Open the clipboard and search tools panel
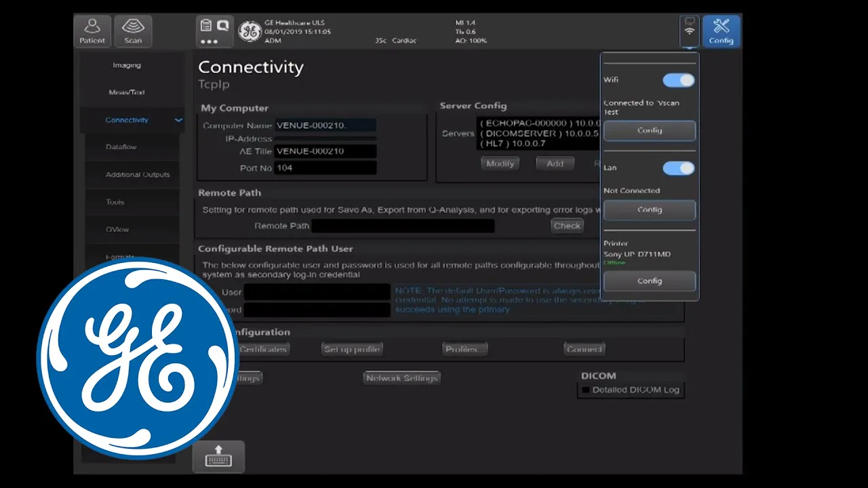The height and width of the screenshot is (488, 868). click(x=214, y=31)
